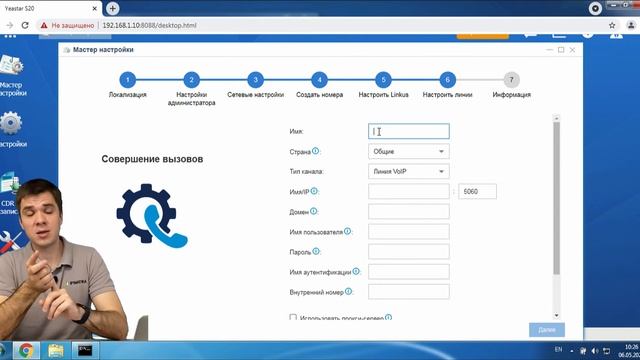
Task: Click step 5 Настроить Linkus circle
Action: point(383,80)
